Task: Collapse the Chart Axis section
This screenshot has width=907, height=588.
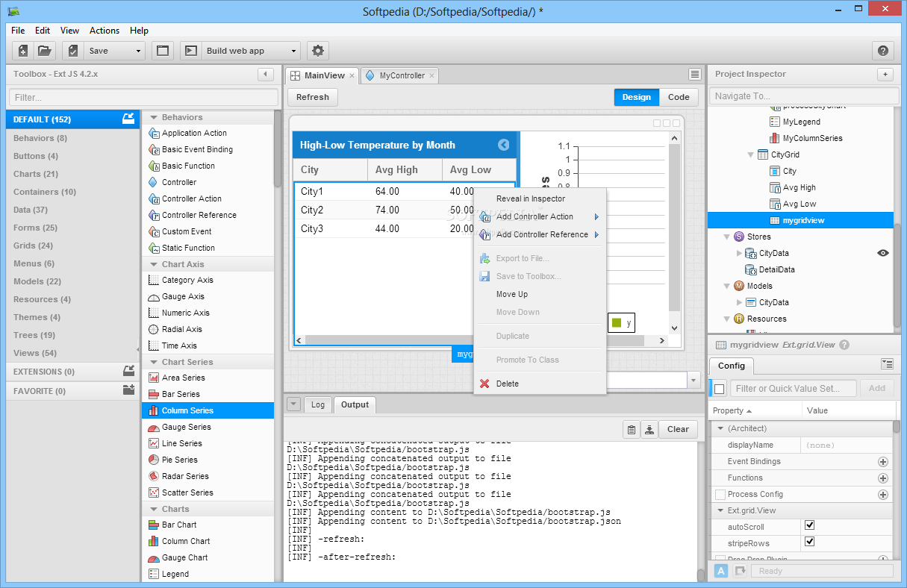Action: pos(154,264)
